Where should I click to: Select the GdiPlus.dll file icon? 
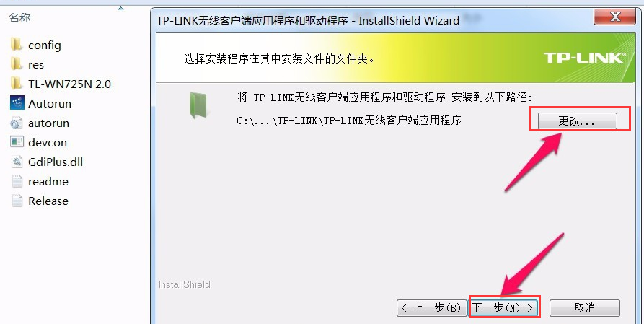pyautogui.click(x=17, y=162)
